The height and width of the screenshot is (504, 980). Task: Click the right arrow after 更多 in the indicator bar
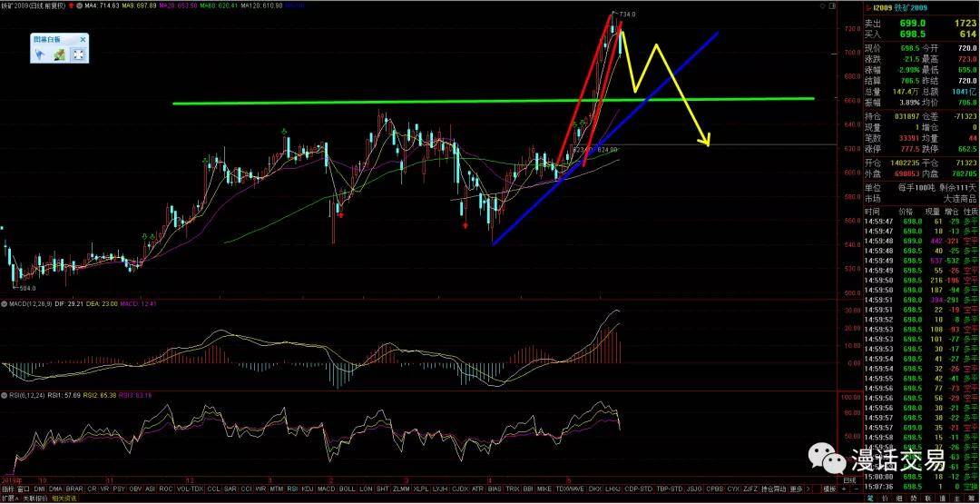(x=808, y=489)
